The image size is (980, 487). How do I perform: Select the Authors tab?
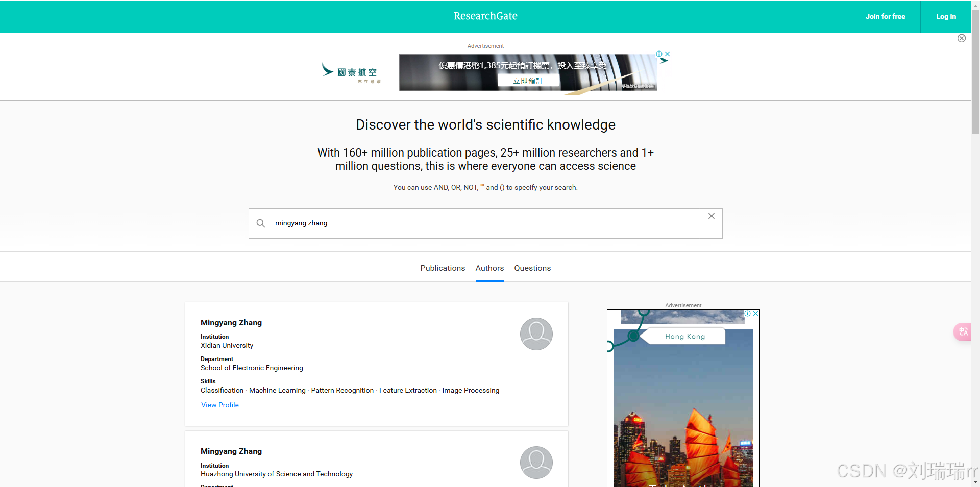[x=489, y=268]
